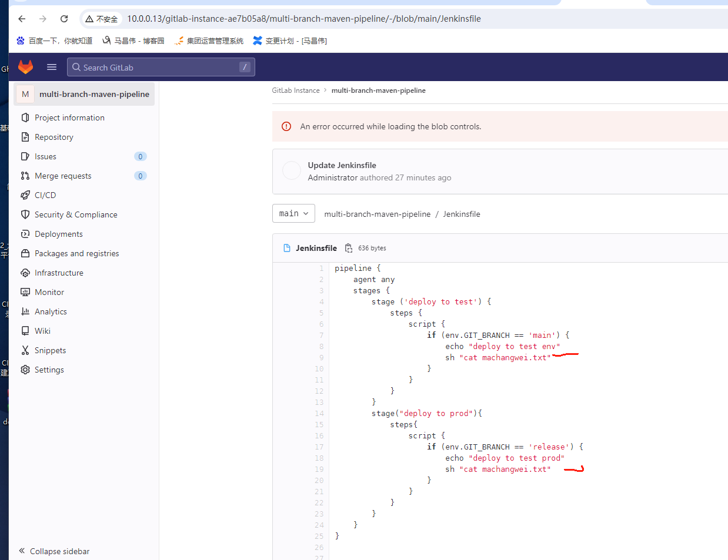Open Merge requests in sidebar
This screenshot has width=728, height=560.
(63, 176)
